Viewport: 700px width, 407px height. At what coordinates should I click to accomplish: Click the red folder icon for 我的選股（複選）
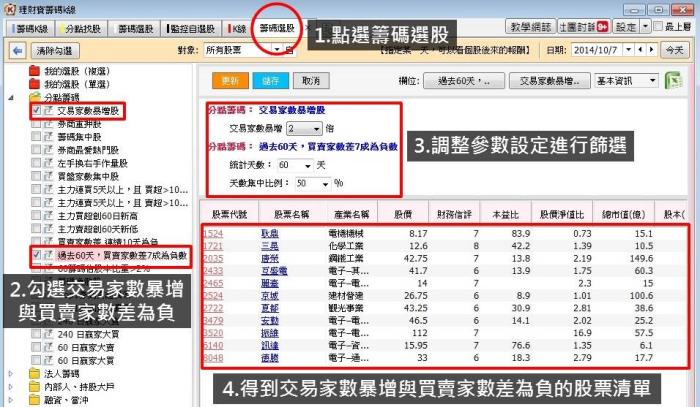click(34, 71)
